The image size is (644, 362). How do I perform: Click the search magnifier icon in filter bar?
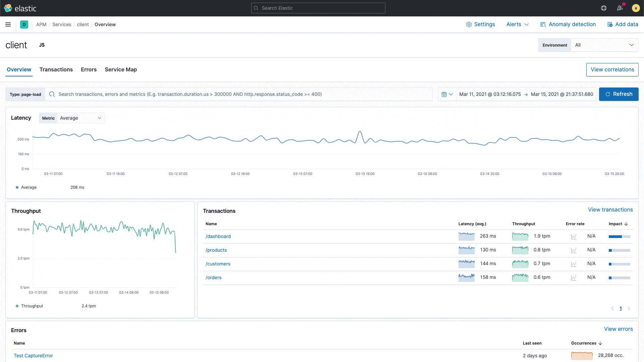[52, 94]
